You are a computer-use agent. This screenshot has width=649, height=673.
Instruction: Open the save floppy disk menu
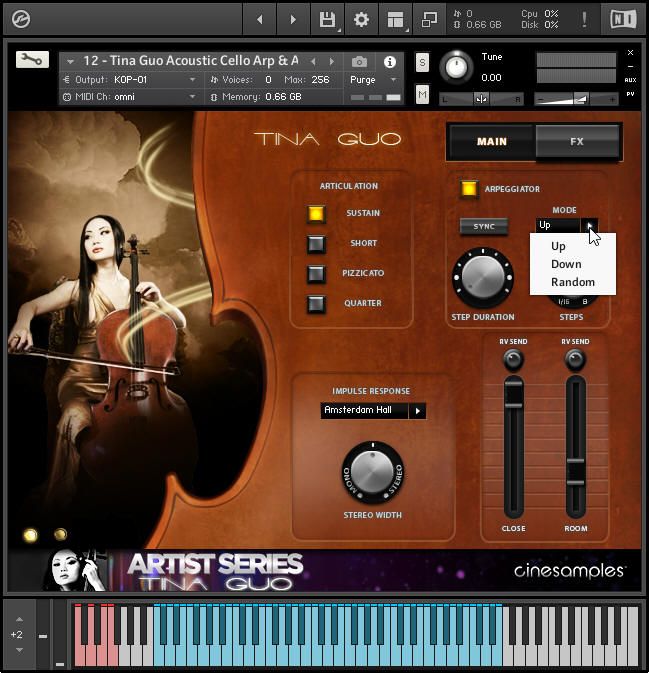click(x=328, y=19)
